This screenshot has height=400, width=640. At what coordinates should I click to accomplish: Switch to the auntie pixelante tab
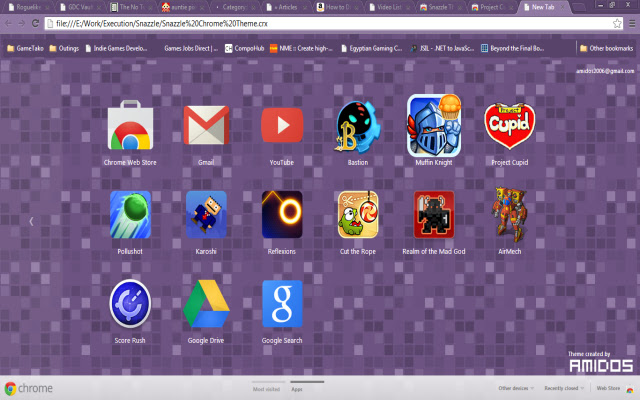click(x=183, y=7)
